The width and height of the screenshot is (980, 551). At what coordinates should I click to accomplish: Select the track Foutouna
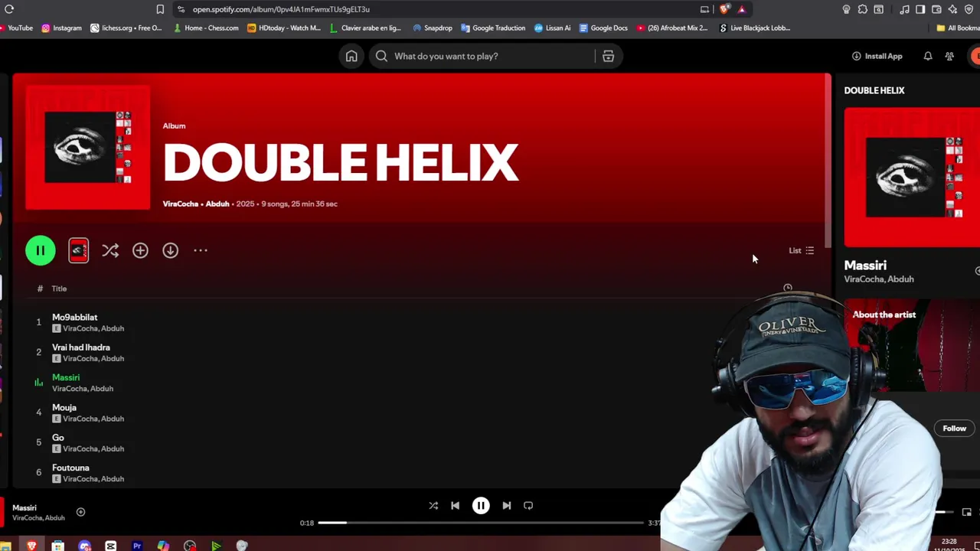pos(70,468)
